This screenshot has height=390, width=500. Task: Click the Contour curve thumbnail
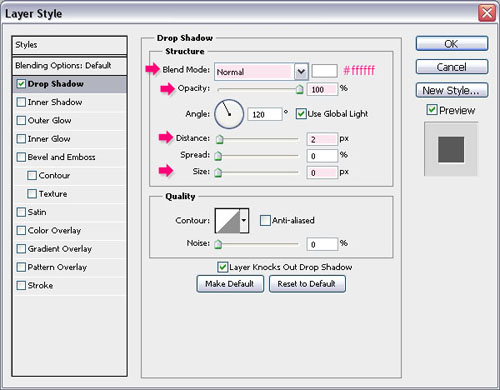(x=228, y=221)
